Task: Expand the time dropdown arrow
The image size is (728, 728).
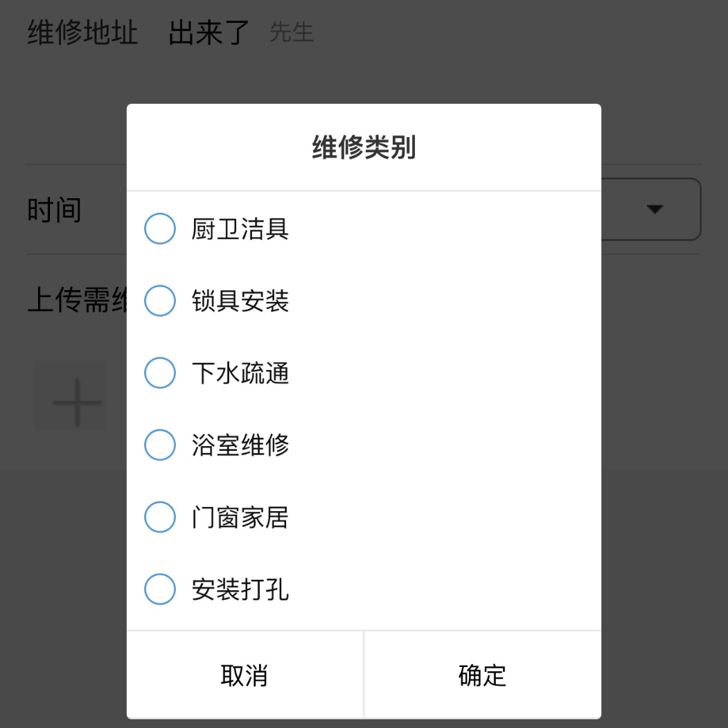Action: click(x=655, y=209)
